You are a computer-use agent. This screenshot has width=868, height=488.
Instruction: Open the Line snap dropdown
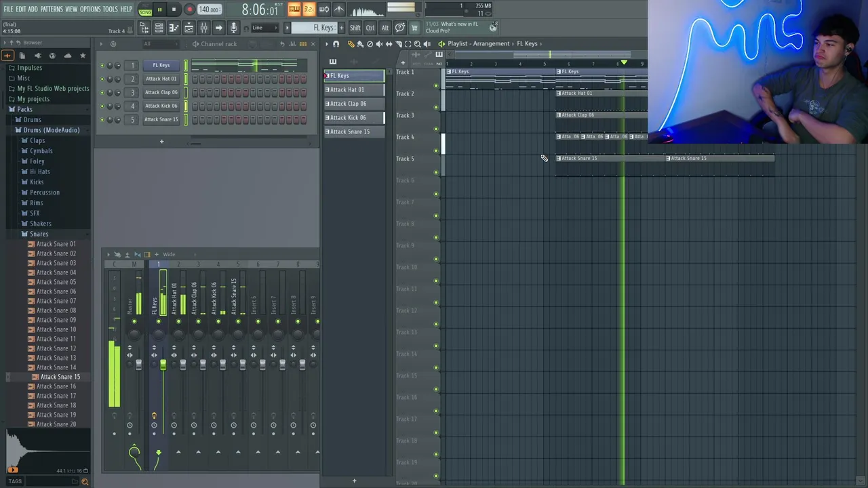coord(264,28)
